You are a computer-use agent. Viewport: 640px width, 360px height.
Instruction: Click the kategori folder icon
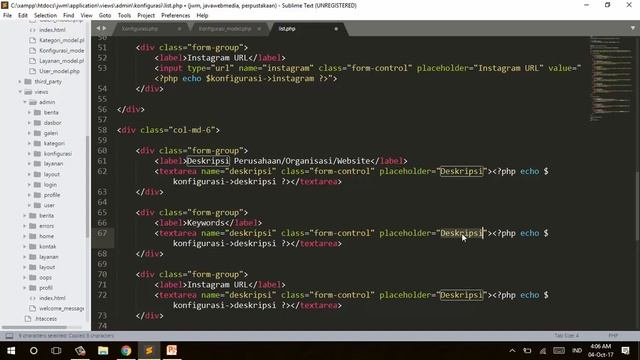[37, 143]
